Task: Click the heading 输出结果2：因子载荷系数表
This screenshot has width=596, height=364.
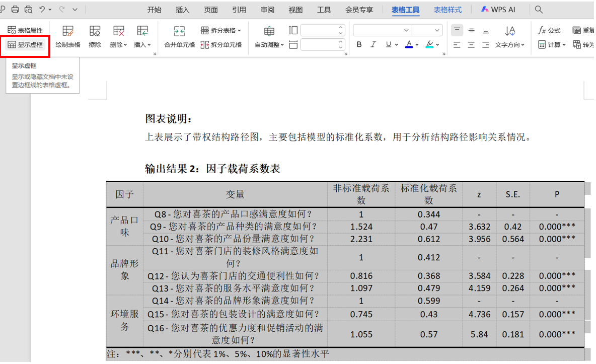Action: click(212, 169)
